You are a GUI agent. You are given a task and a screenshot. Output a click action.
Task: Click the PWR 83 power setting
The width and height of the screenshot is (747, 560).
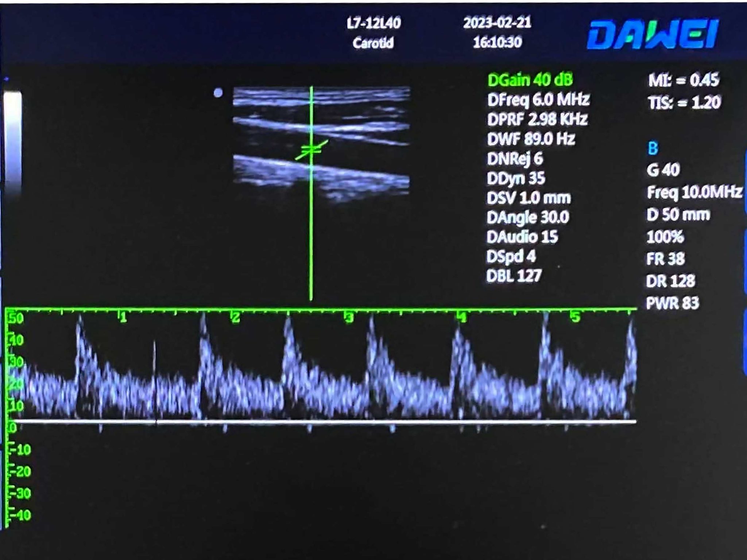pyautogui.click(x=672, y=303)
